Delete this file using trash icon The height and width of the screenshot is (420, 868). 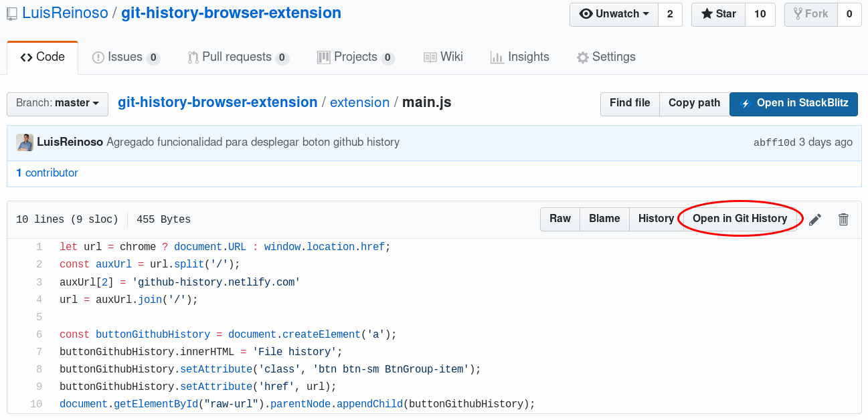pos(843,219)
